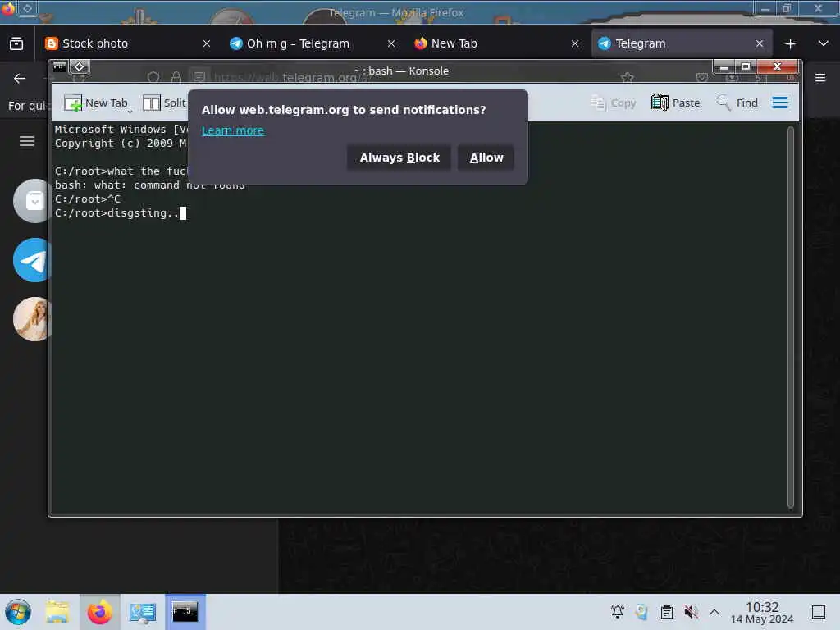The image size is (840, 630).
Task: Expand New Tab dropdown arrow in Konsole
Action: point(130,111)
